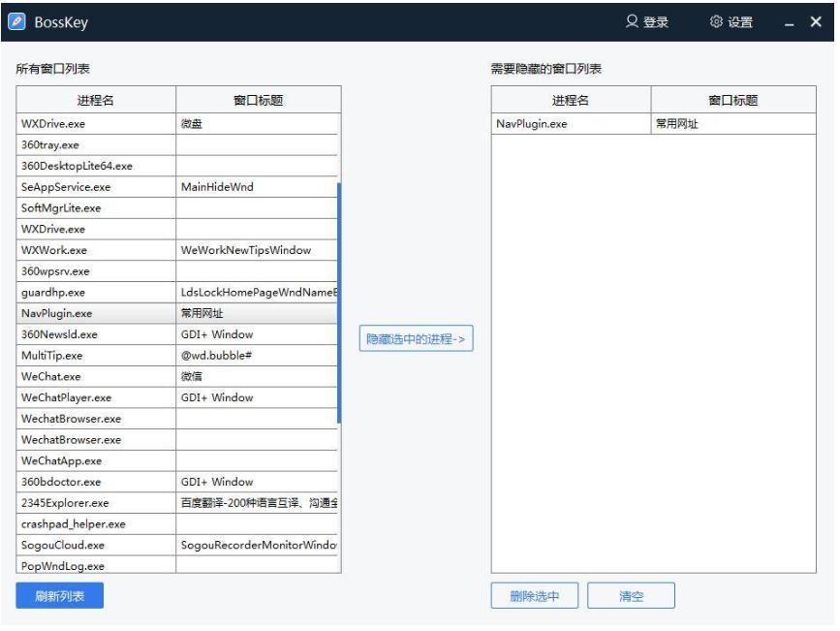Minimize the BossKey window
Viewport: 840px width, 631px height.
[x=791, y=23]
